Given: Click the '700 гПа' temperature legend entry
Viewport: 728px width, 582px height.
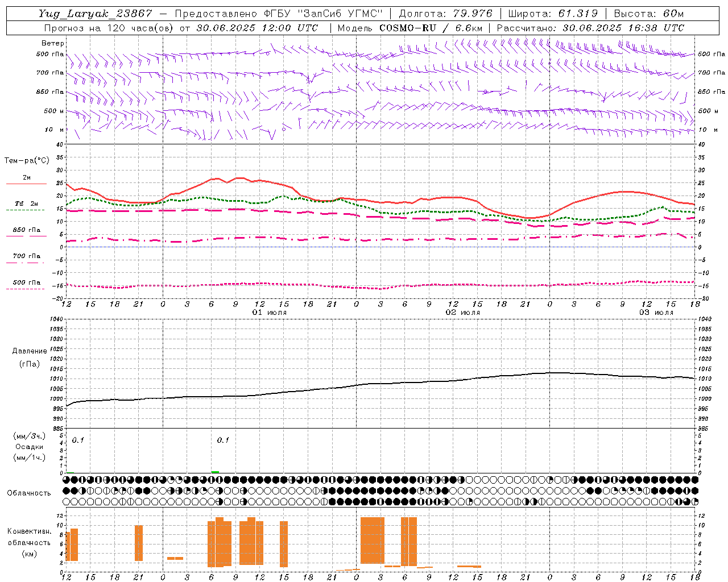Looking at the screenshot, I should 26,256.
